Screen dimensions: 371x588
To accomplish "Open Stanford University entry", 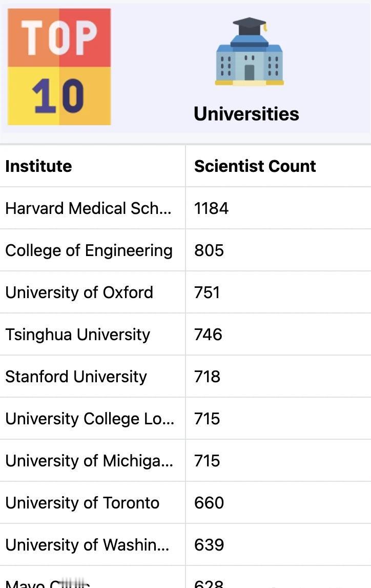I will 76,377.
